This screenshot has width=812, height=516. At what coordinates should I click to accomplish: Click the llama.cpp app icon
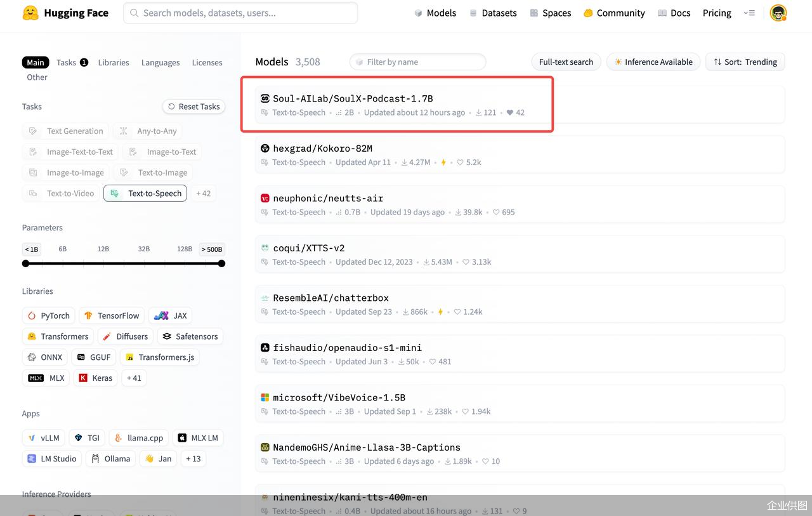coord(119,438)
